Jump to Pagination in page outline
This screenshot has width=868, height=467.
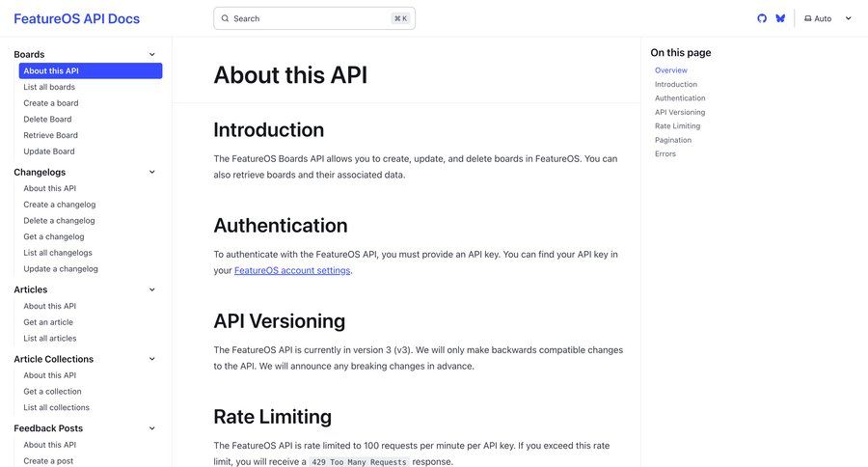tap(672, 140)
